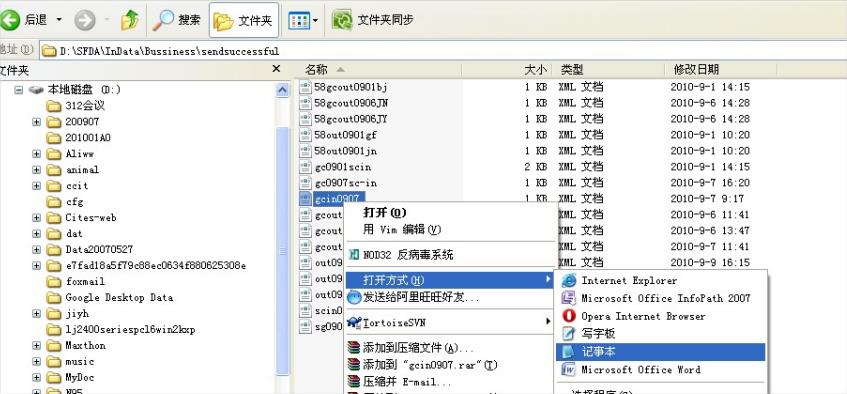847x394 pixels.
Task: Close the Folders side pane
Action: click(x=276, y=69)
